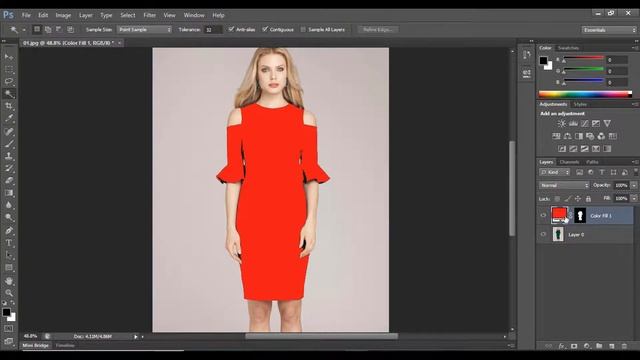
Task: Delete layer using trash icon
Action: 624,346
